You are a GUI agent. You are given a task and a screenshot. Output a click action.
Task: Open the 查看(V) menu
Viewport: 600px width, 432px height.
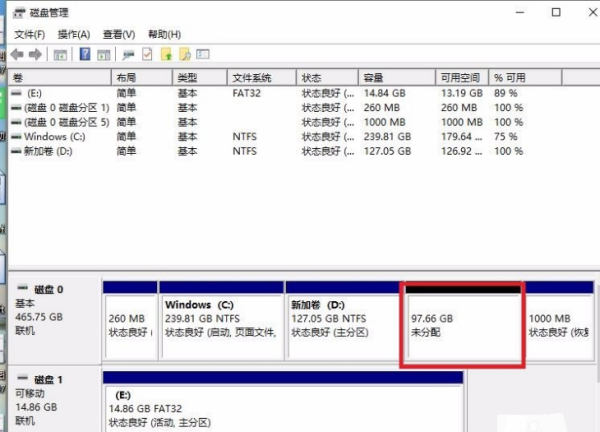pyautogui.click(x=119, y=34)
